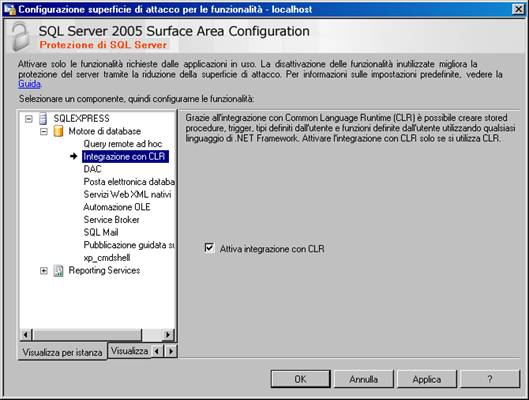Select Reporting Services label
529x400 pixels.
(104, 270)
